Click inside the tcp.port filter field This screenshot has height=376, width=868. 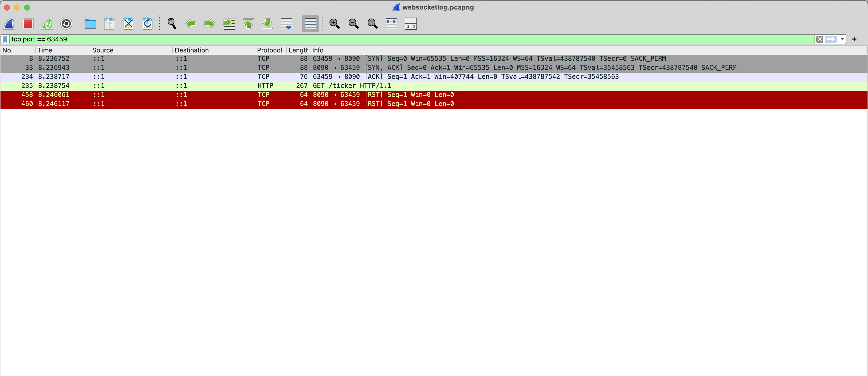404,39
